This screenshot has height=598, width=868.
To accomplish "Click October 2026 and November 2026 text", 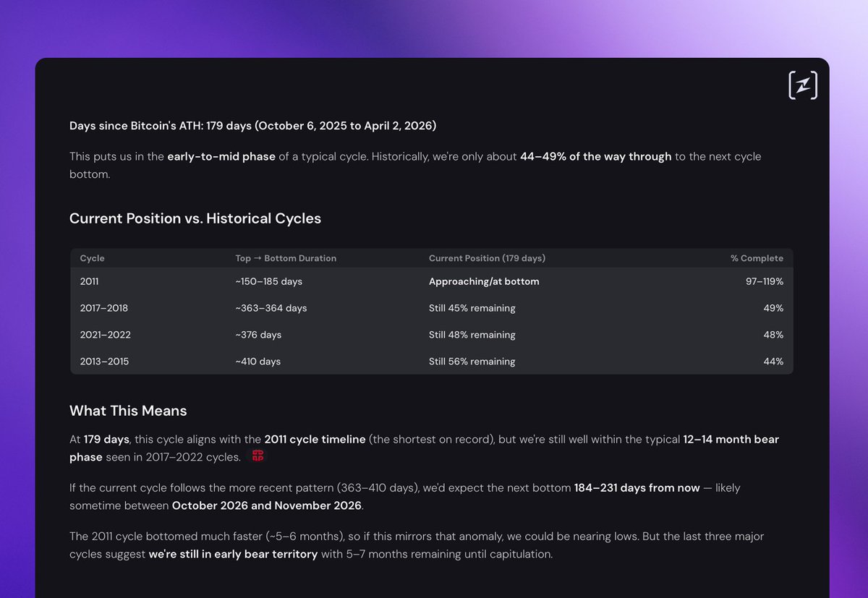I will click(x=266, y=505).
